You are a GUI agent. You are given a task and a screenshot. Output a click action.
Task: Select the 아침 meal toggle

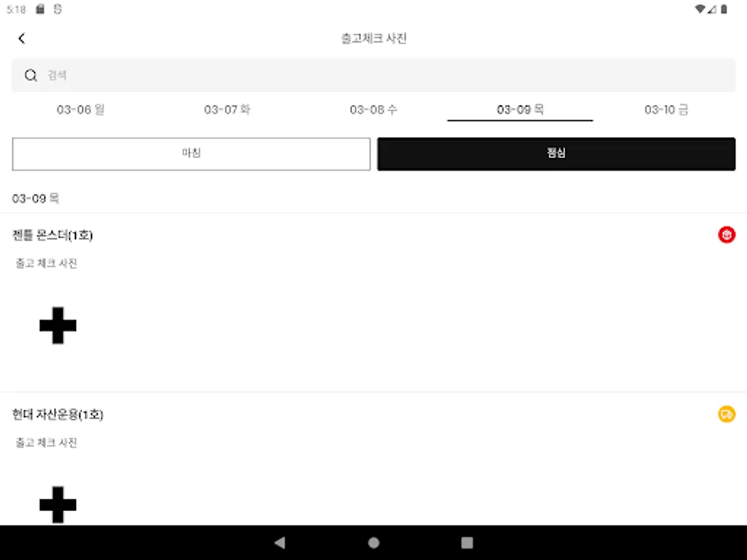tap(191, 154)
